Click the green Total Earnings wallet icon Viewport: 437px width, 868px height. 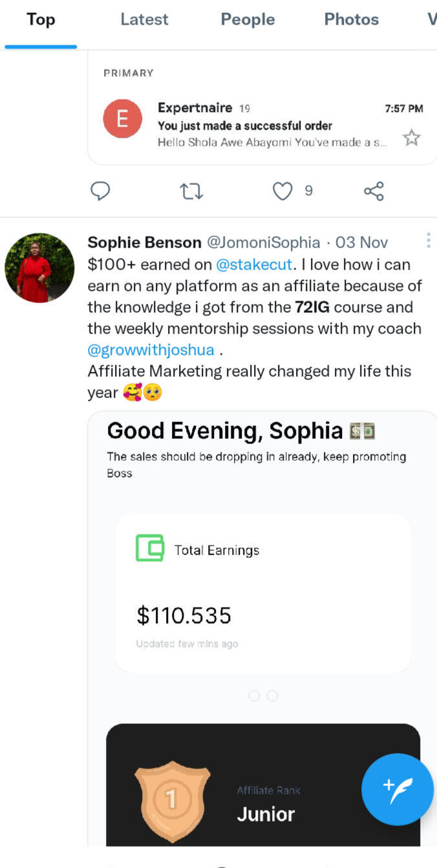[x=150, y=548]
